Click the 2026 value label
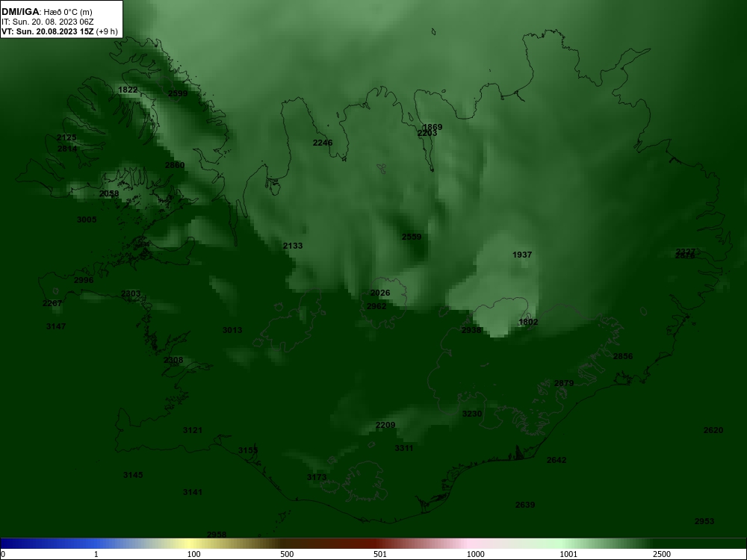747x560 pixels. click(380, 293)
